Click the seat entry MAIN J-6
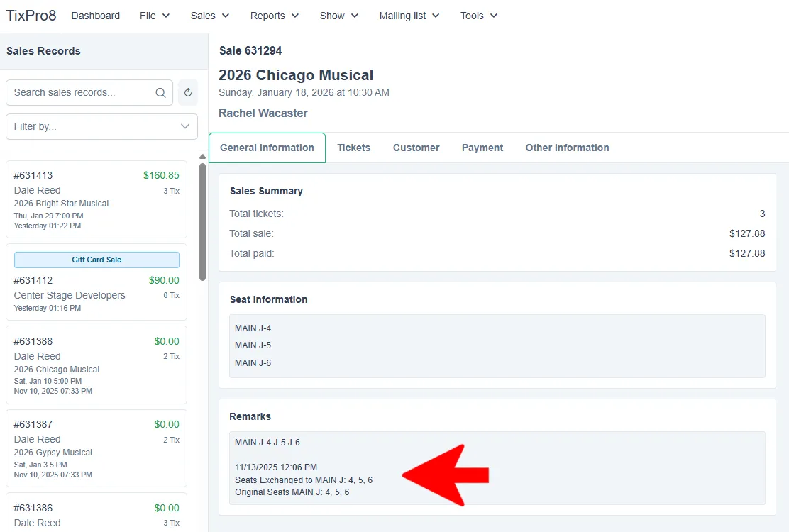The width and height of the screenshot is (789, 532). (253, 363)
